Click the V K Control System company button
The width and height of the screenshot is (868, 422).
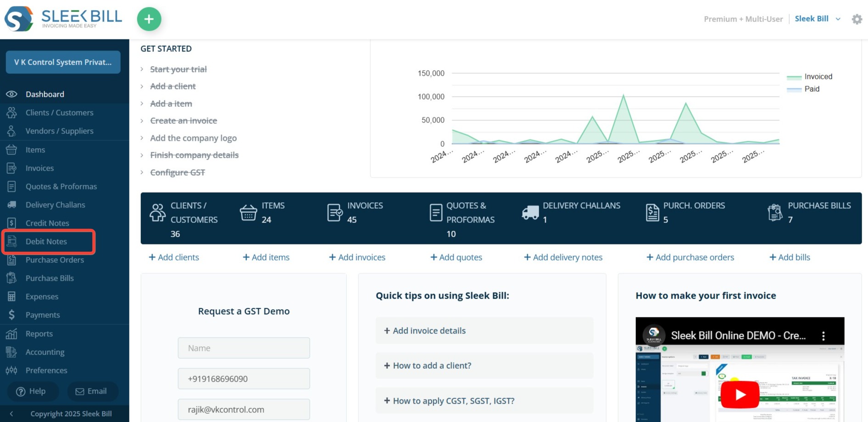(x=63, y=62)
